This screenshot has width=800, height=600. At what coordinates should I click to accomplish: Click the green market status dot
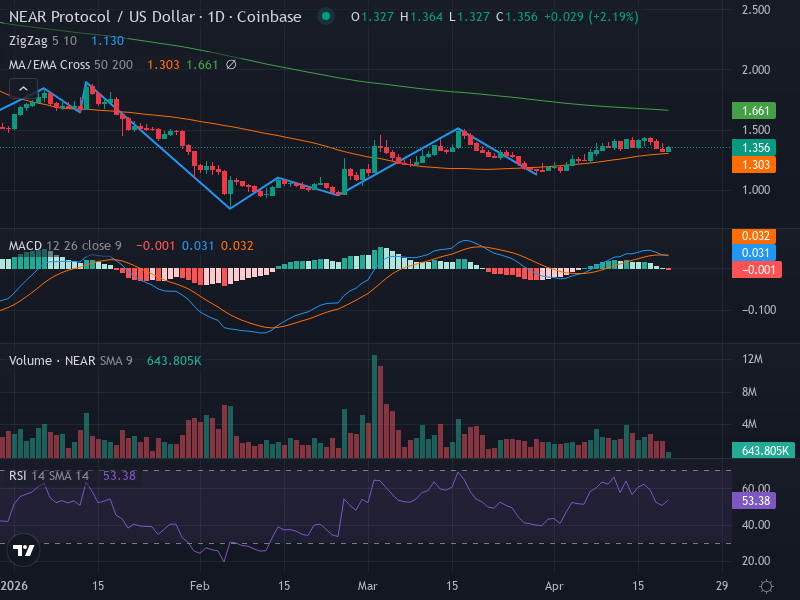point(326,17)
